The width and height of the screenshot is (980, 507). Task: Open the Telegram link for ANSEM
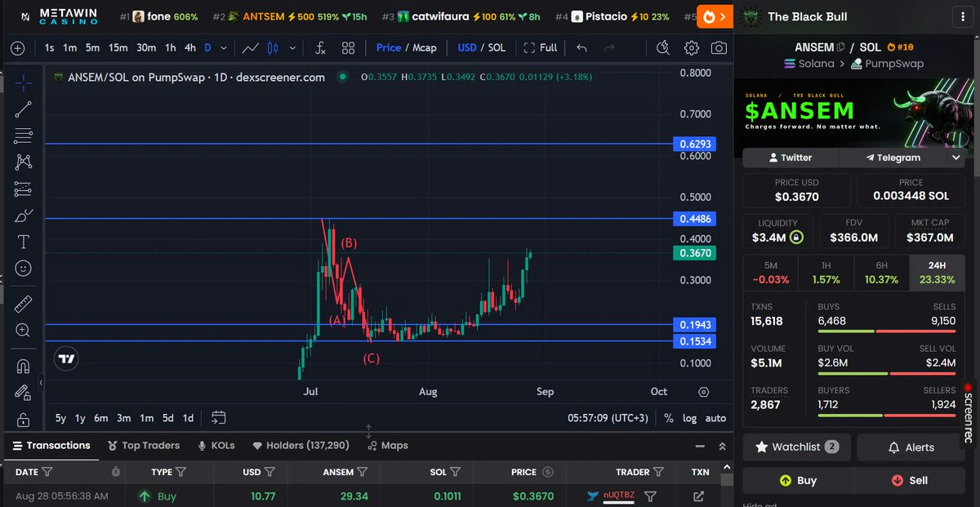click(893, 158)
